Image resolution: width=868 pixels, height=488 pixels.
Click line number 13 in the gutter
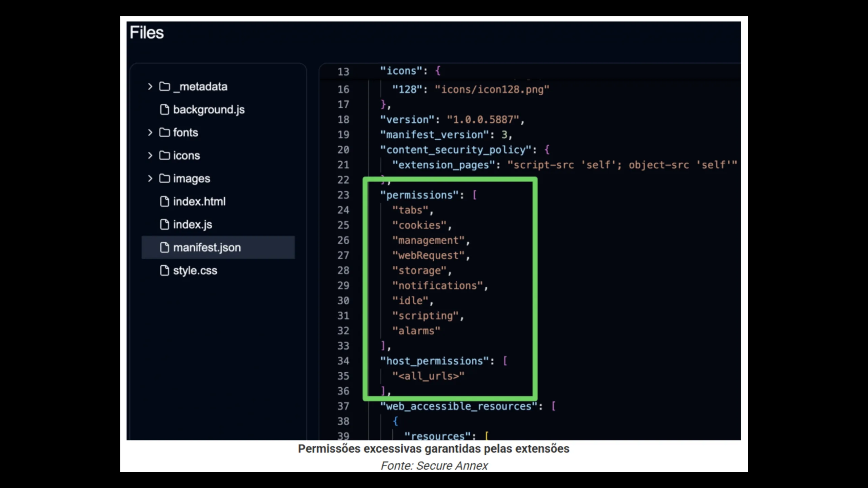[x=343, y=72]
